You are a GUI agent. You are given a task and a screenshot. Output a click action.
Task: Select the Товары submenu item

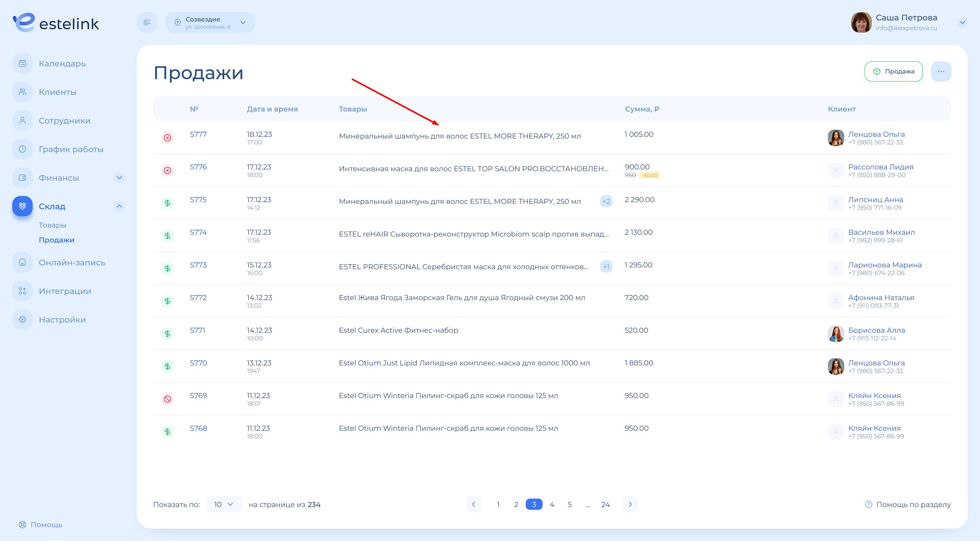(52, 226)
